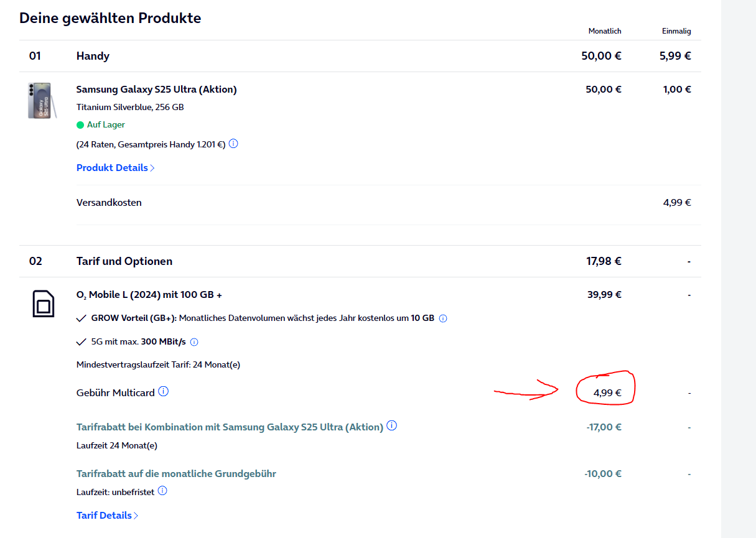Image resolution: width=756 pixels, height=538 pixels.
Task: Open info icon beside GROW Vorteil text
Action: pyautogui.click(x=443, y=318)
